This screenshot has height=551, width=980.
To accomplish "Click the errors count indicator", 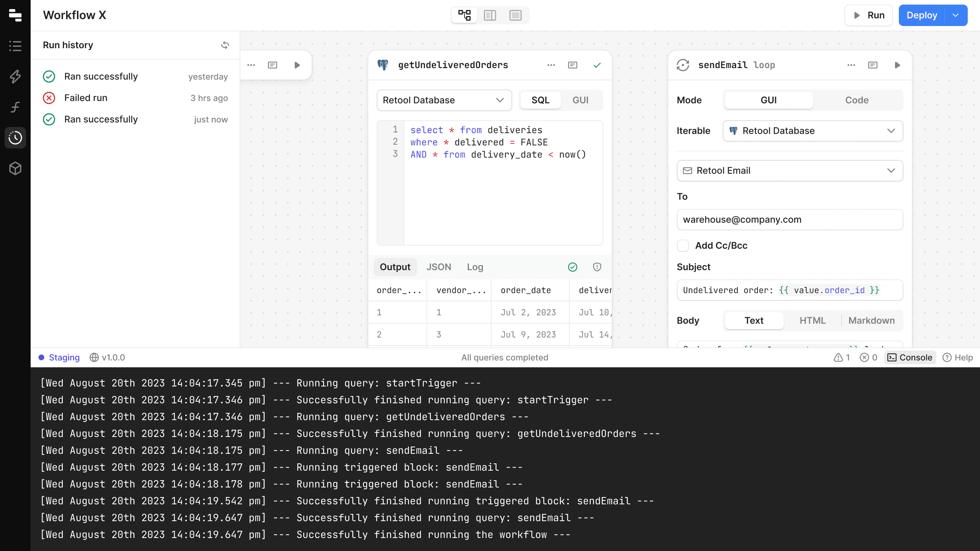I will (x=869, y=357).
